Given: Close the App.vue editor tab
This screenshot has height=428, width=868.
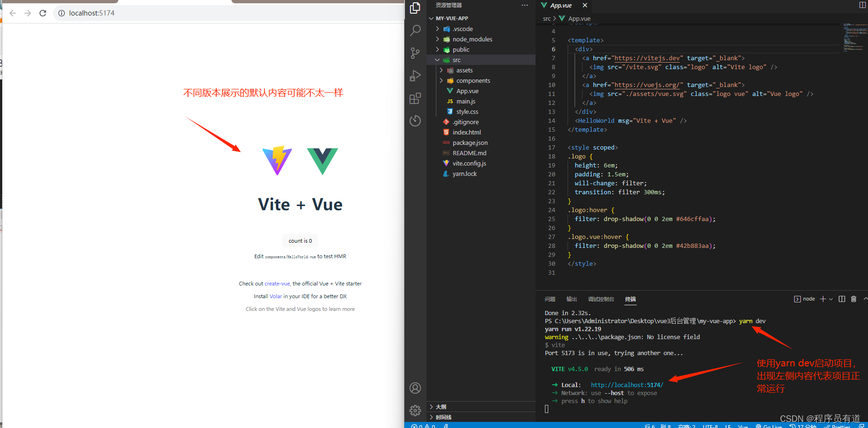Looking at the screenshot, I should (x=585, y=5).
